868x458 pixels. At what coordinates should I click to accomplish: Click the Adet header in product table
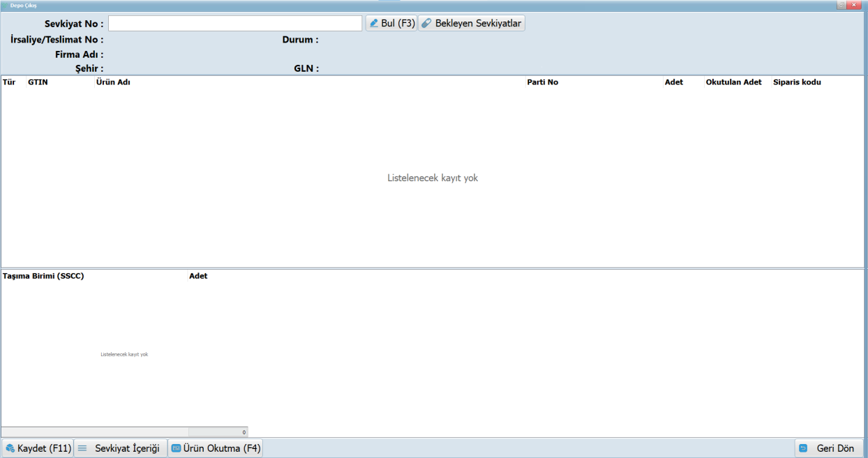point(673,82)
